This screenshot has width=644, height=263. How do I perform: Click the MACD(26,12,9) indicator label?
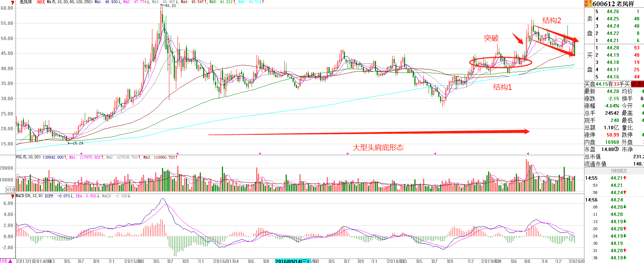(x=29, y=196)
